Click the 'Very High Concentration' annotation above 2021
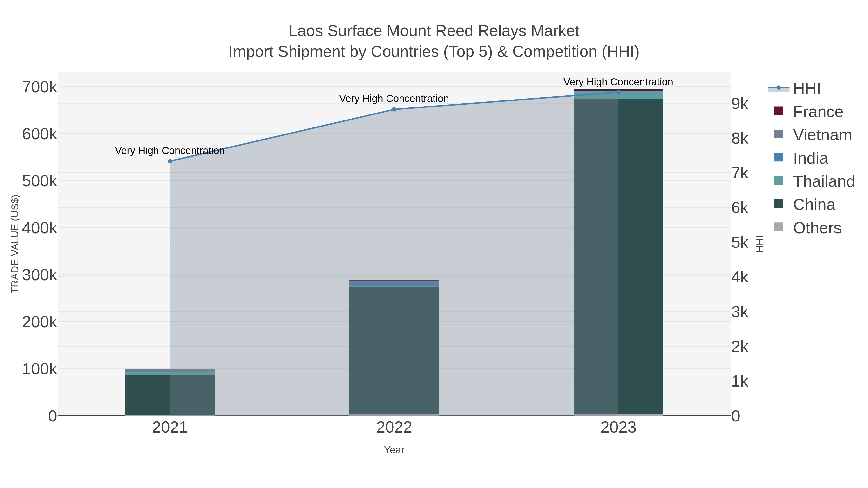 170,151
